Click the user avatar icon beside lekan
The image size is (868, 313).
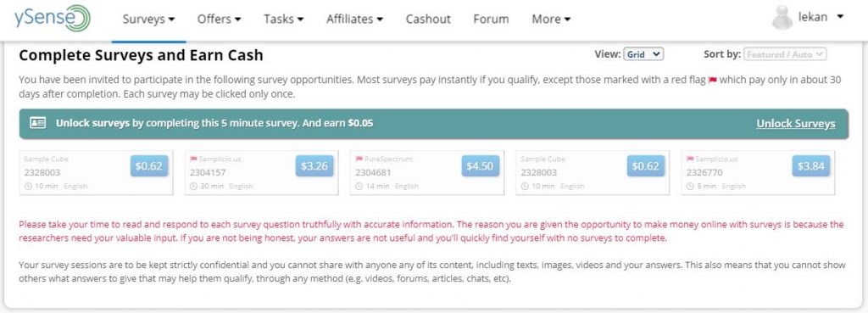pyautogui.click(x=782, y=18)
